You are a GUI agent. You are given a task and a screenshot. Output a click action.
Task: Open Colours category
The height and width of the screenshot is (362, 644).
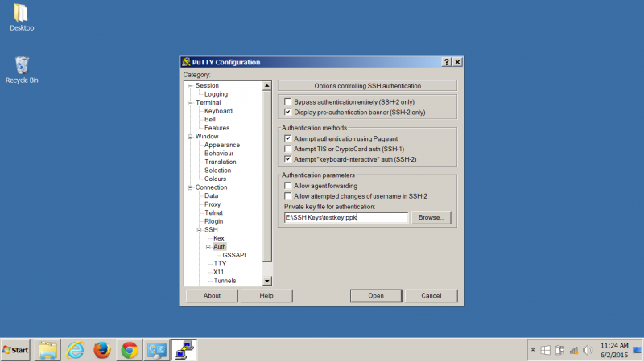215,179
